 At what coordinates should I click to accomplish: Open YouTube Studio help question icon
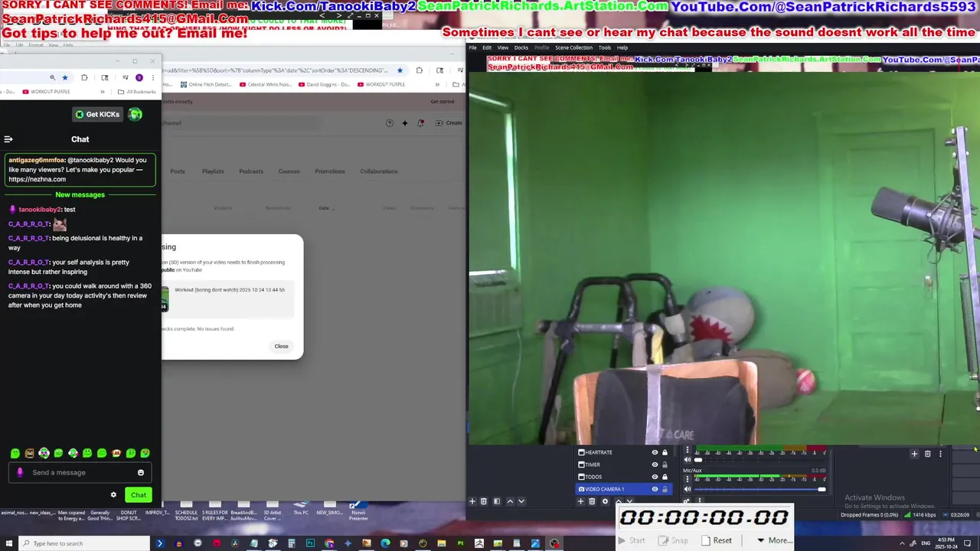(x=389, y=122)
